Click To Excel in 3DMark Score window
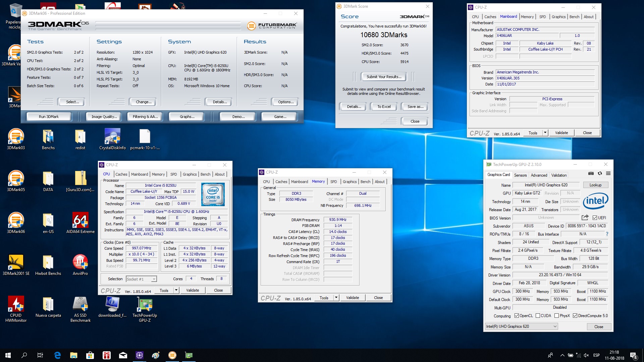 [384, 107]
